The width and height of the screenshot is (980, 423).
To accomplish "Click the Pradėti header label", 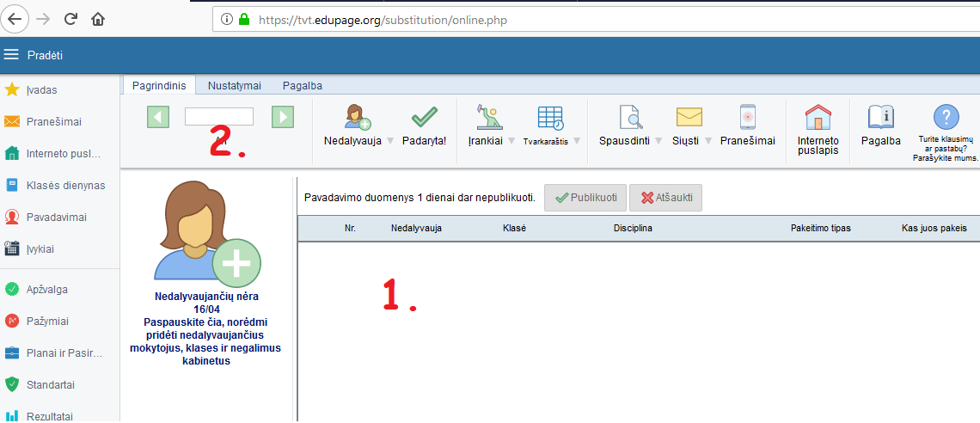I will (x=45, y=55).
